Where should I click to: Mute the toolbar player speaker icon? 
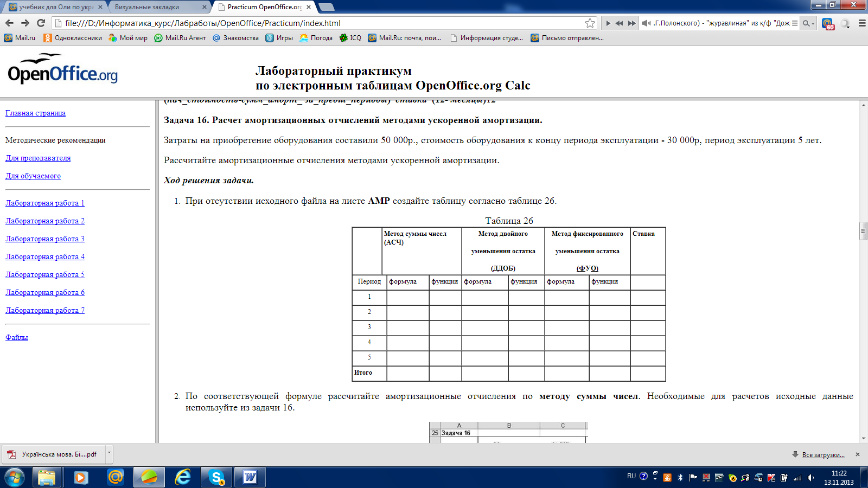tap(646, 23)
